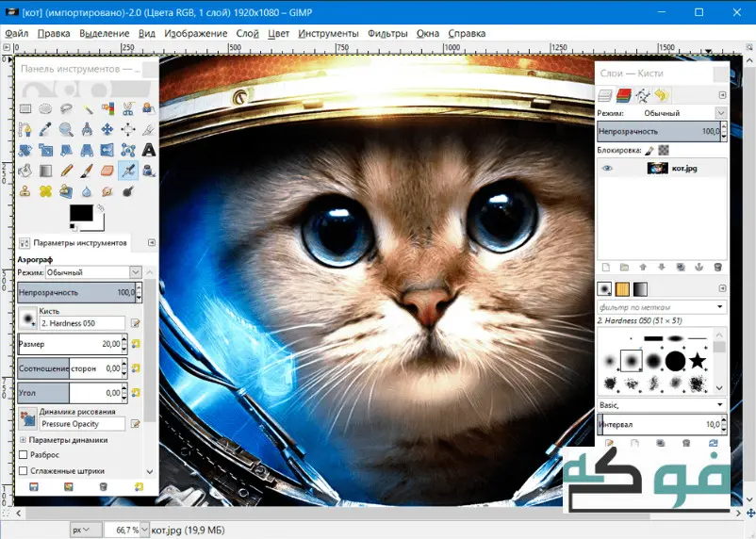The width and height of the screenshot is (756, 539).
Task: Expand the Параметры динамики section
Action: click(23, 440)
